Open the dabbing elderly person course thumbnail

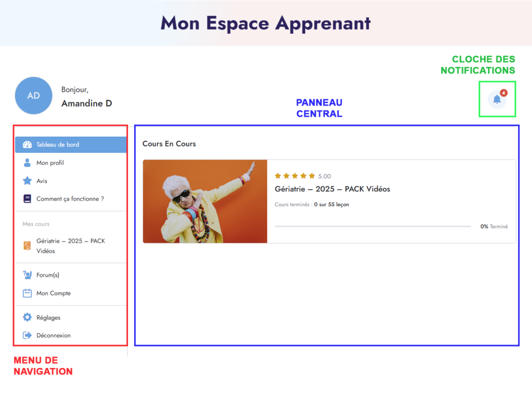point(205,201)
